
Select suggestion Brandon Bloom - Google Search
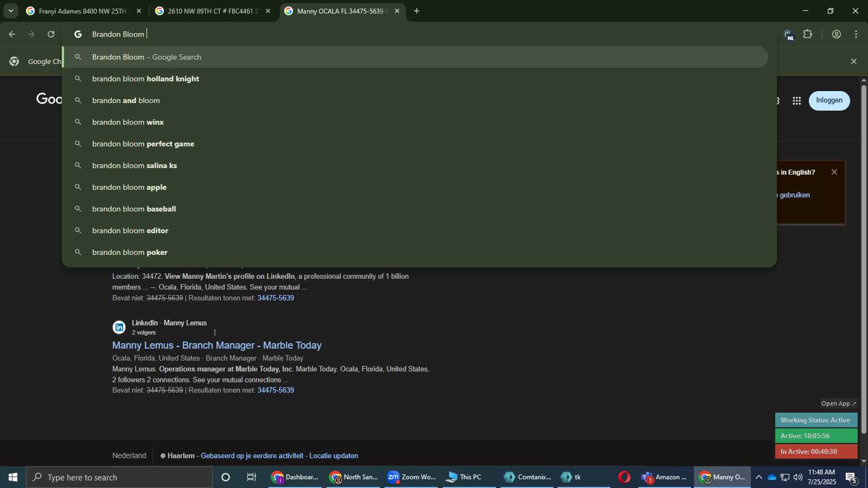click(416, 57)
